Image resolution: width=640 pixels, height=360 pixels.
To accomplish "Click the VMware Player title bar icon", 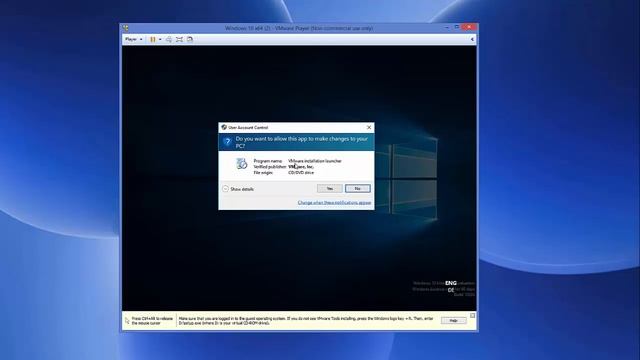I will 126,28.
